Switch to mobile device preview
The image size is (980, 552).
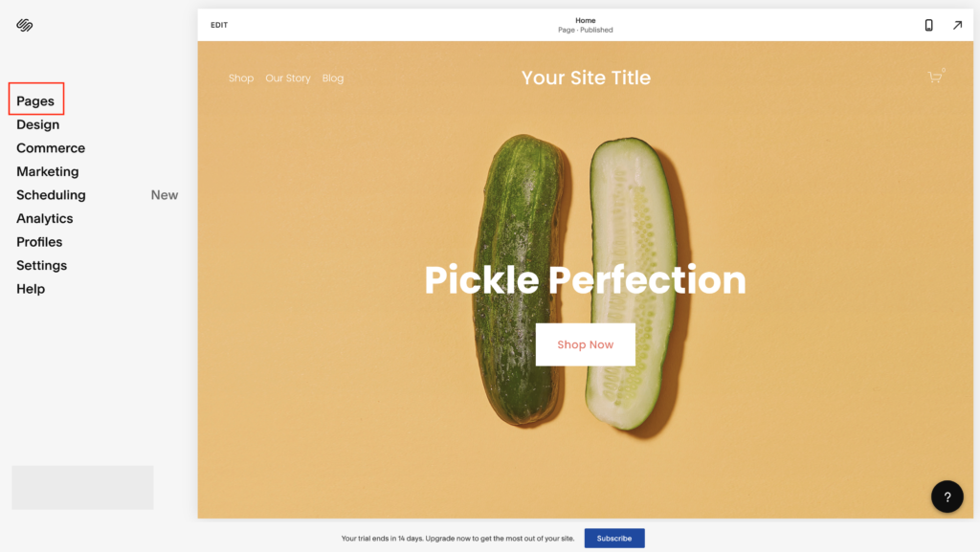click(x=928, y=25)
